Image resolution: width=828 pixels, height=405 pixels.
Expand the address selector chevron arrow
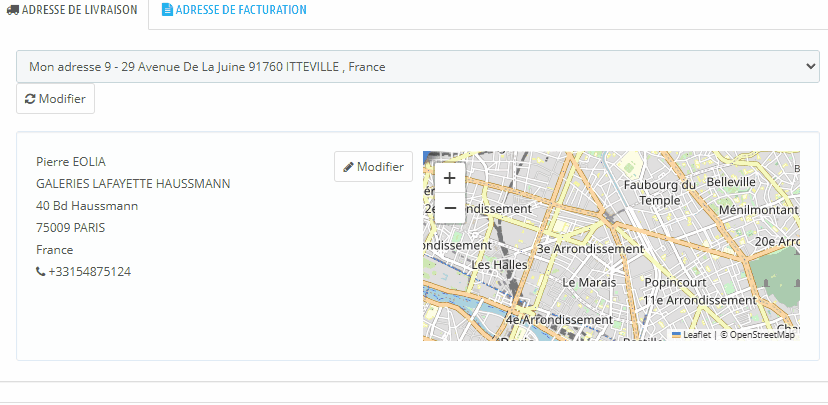pos(811,67)
